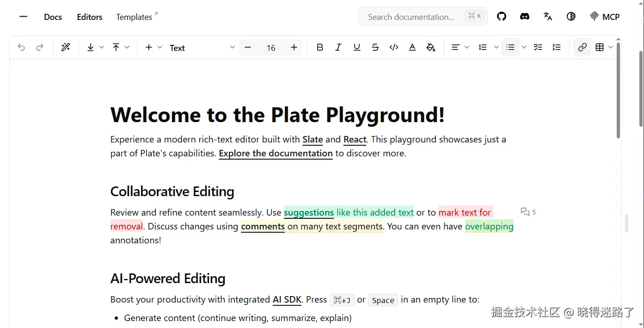
Task: Open the Text block type dropdown
Action: pos(202,48)
